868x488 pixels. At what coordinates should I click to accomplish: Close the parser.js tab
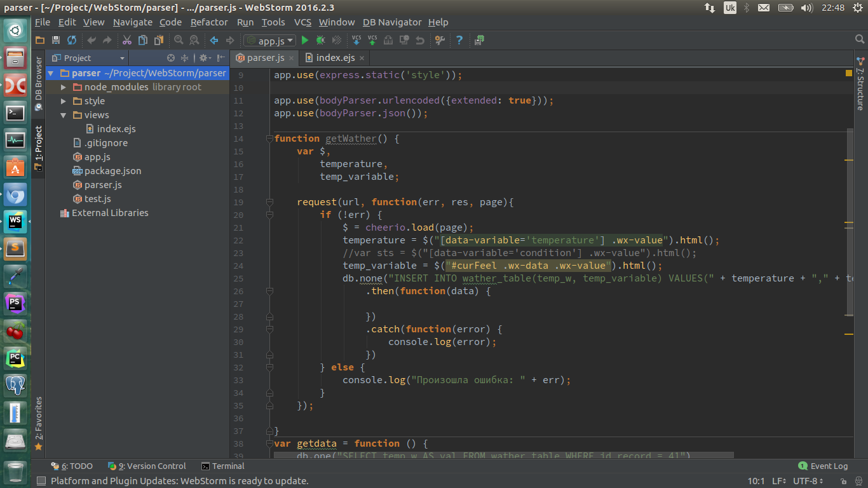point(292,58)
